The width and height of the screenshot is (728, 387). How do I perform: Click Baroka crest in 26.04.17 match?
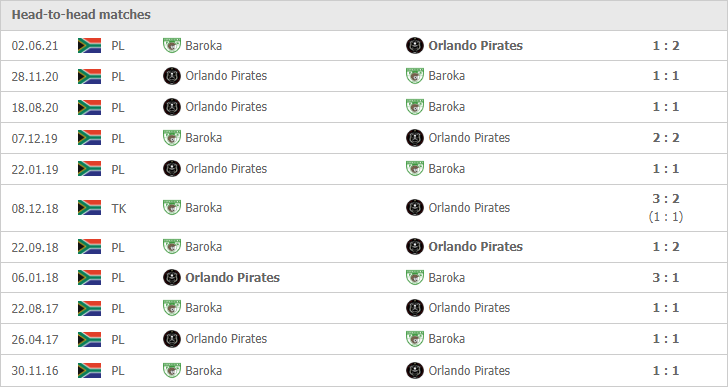415,339
